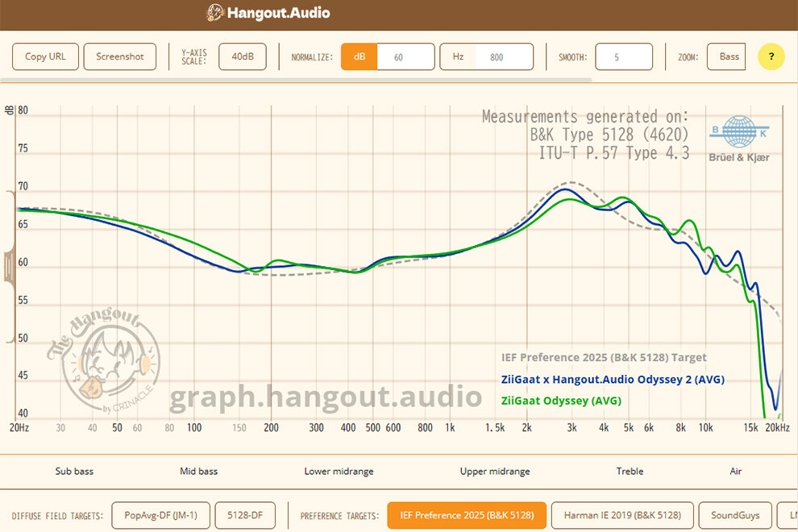This screenshot has width=798, height=532.
Task: Select dB normalization mode
Action: [x=360, y=56]
